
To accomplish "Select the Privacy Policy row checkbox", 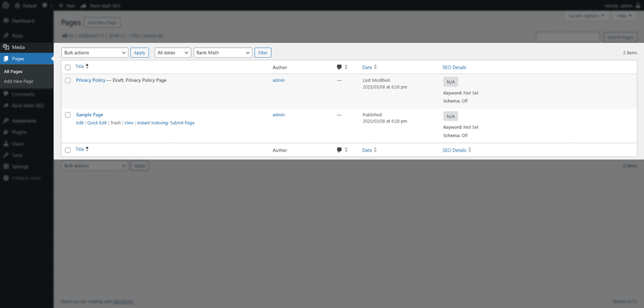I will click(68, 80).
